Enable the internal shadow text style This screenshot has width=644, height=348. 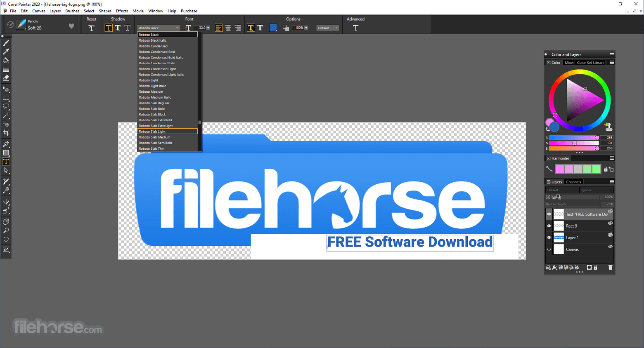[x=128, y=28]
